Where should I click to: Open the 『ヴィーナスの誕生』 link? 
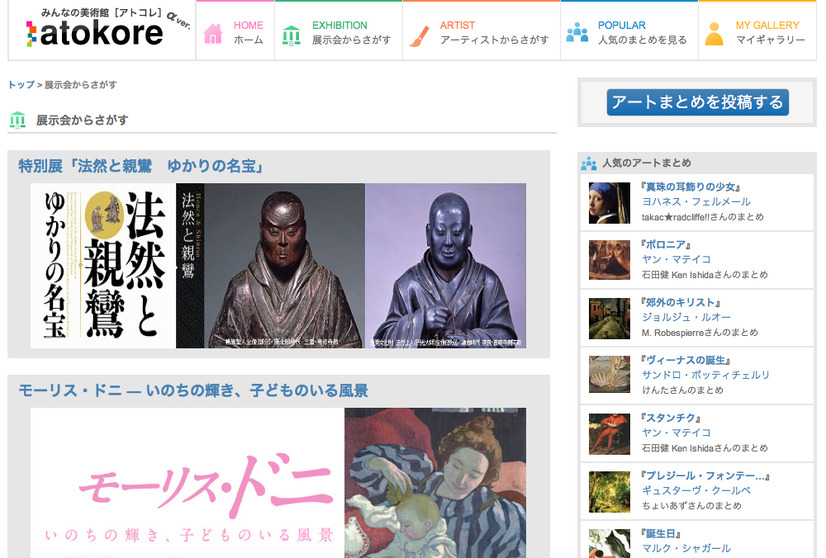(685, 360)
